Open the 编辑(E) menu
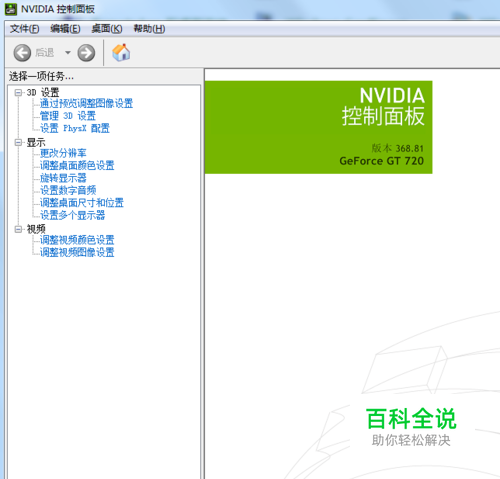This screenshot has height=479, width=500. coord(65,29)
